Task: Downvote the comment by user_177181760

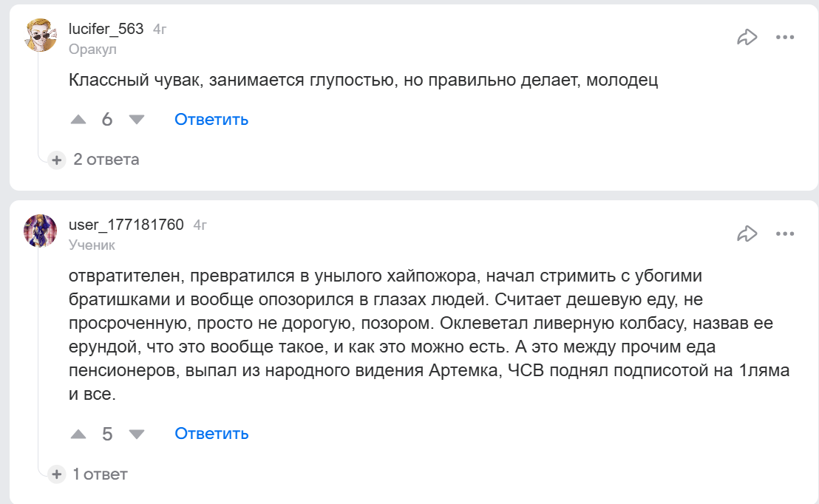Action: click(137, 434)
